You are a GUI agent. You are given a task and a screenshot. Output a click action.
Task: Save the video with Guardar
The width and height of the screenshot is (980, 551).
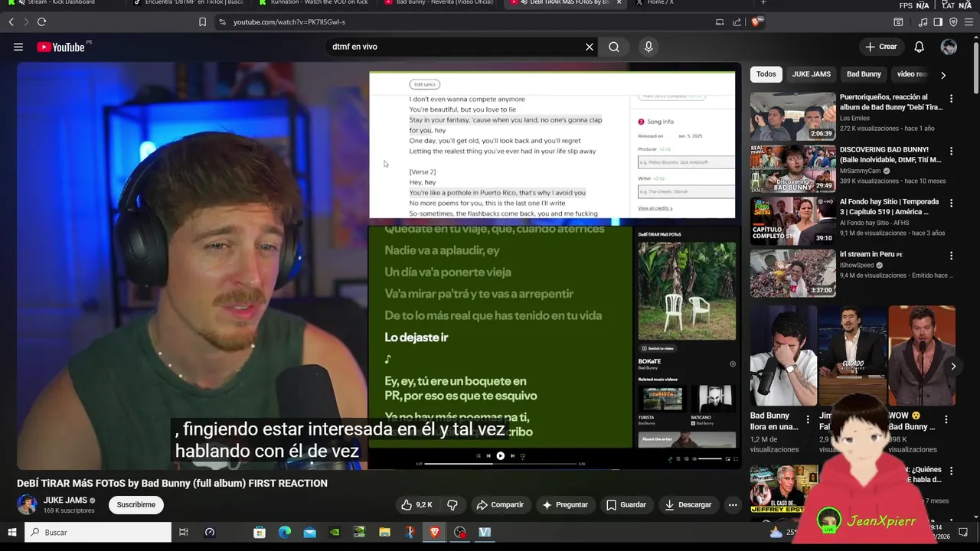pyautogui.click(x=626, y=505)
